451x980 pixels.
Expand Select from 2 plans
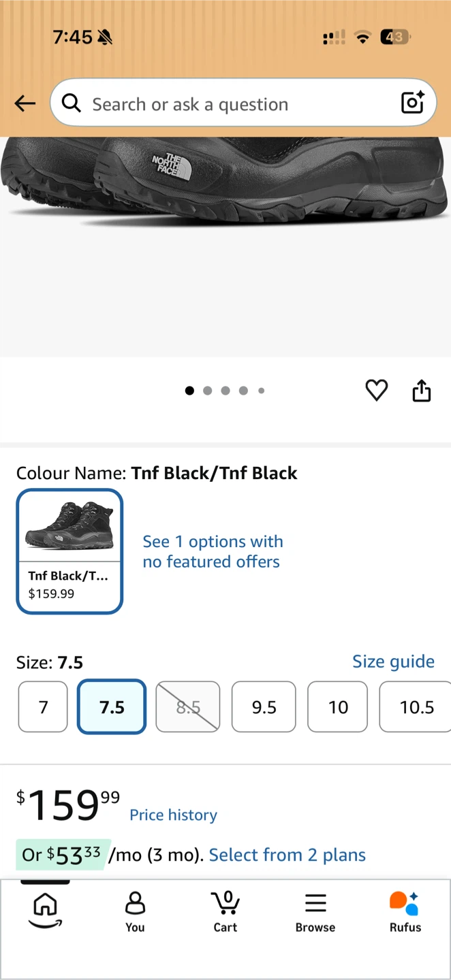287,855
